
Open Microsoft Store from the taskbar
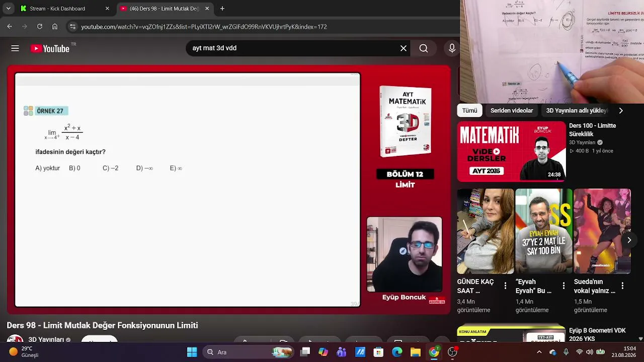click(x=378, y=352)
